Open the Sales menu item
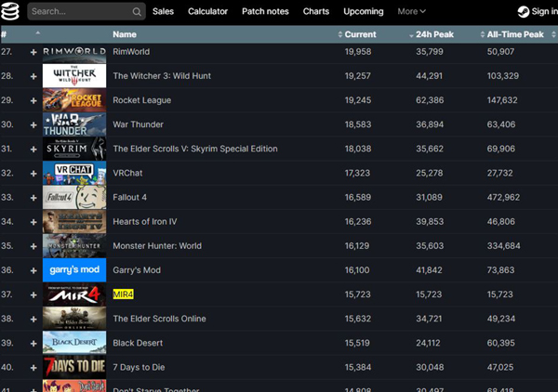 tap(163, 12)
